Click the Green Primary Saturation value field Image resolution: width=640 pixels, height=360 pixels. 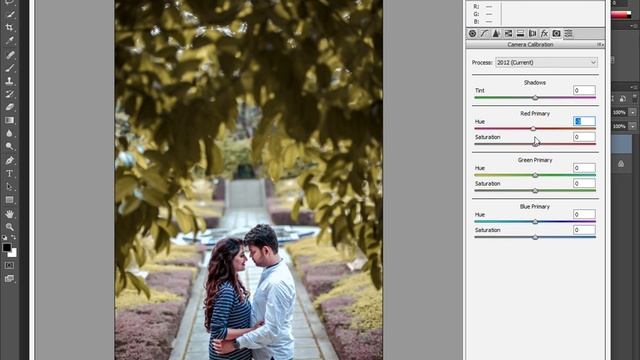(x=584, y=183)
